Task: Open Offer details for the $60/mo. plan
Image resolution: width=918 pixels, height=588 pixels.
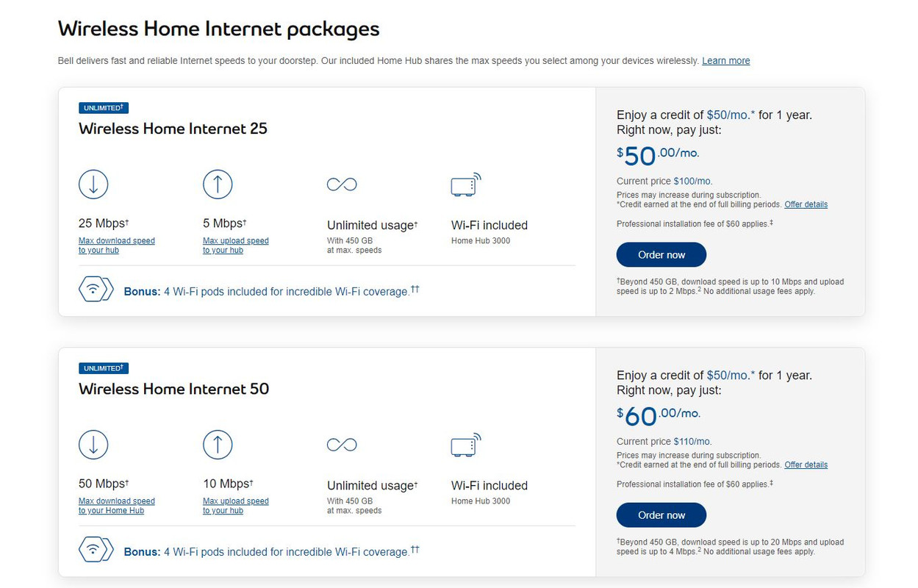Action: pos(806,465)
